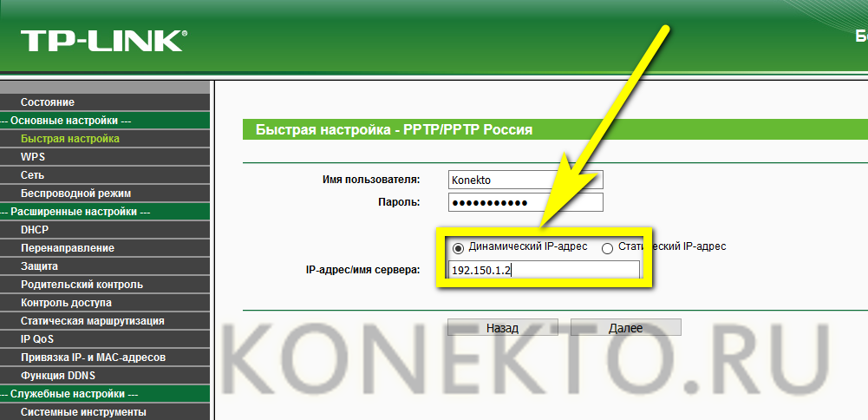The image size is (868, 420).
Task: Click the Назад button
Action: (503, 327)
